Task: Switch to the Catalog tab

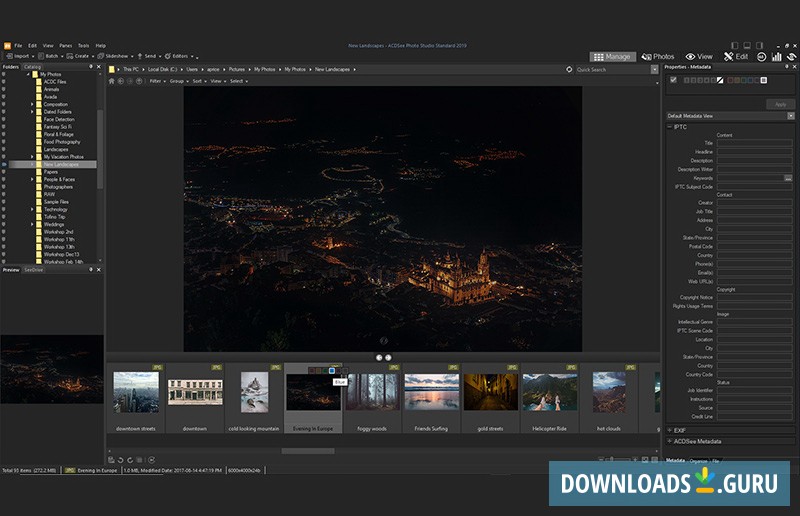Action: [33, 67]
